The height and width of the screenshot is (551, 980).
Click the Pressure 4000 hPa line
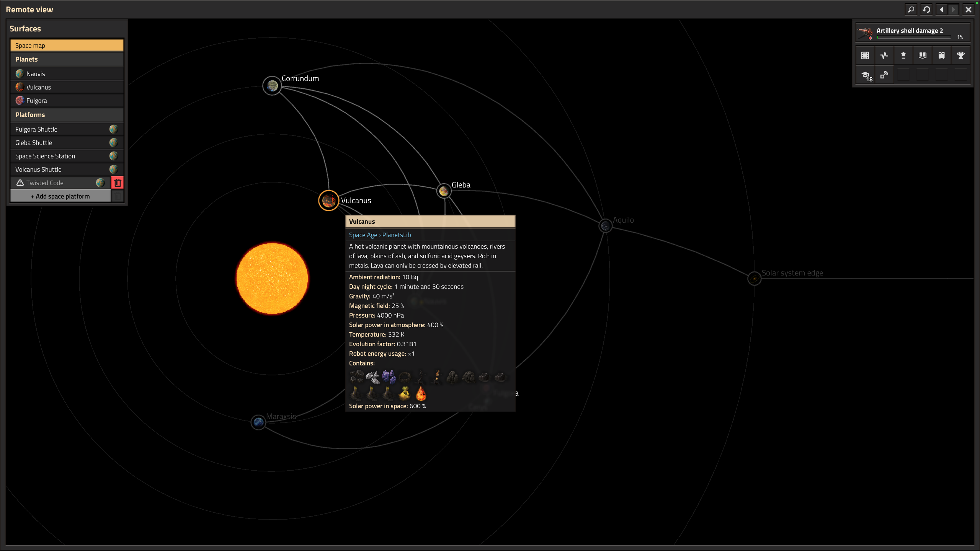click(376, 315)
